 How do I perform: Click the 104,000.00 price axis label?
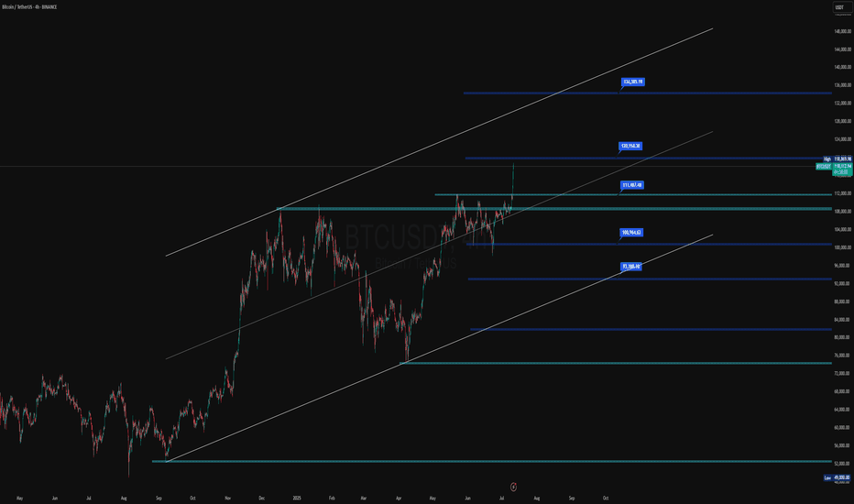843,229
